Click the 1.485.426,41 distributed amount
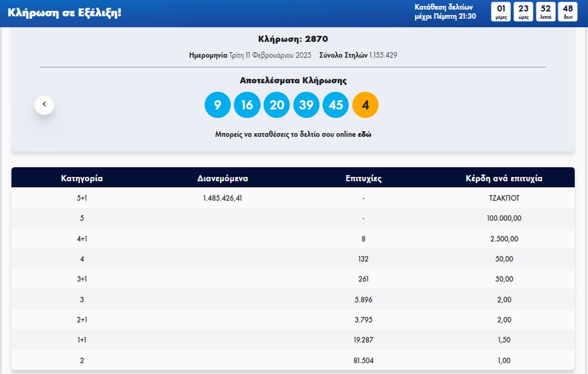The width and height of the screenshot is (588, 374). click(x=222, y=198)
